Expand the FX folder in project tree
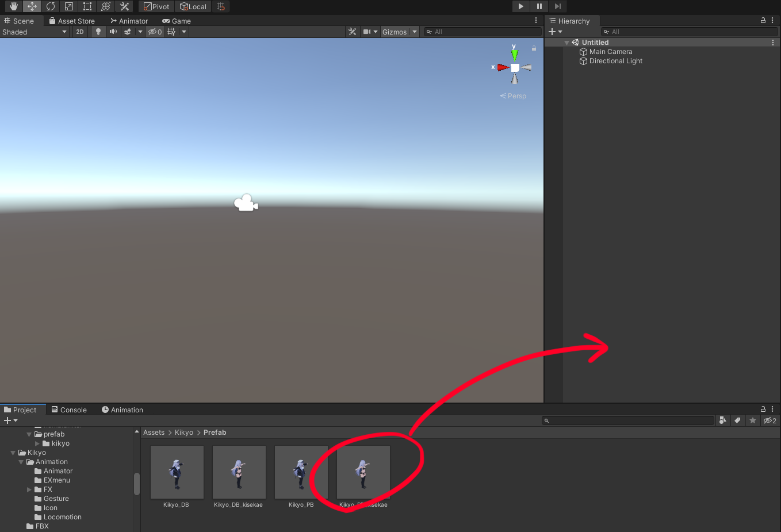Image resolution: width=781 pixels, height=532 pixels. 29,489
